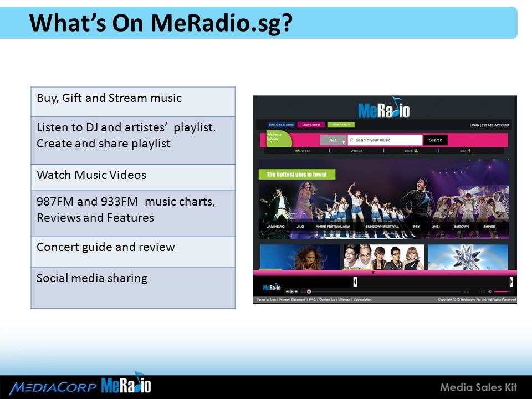This screenshot has height=399, width=532.
Task: Click the hottest gigs in town banner label
Action: tap(297, 175)
